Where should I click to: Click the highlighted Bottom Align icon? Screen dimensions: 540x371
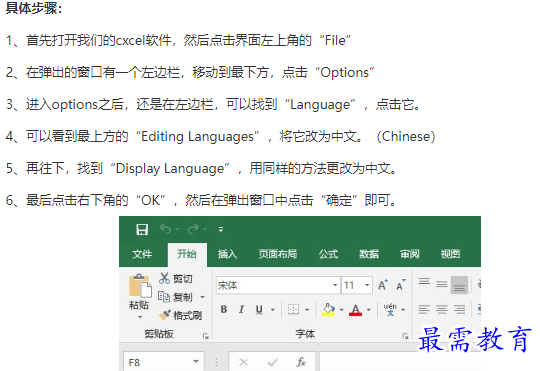tap(459, 285)
